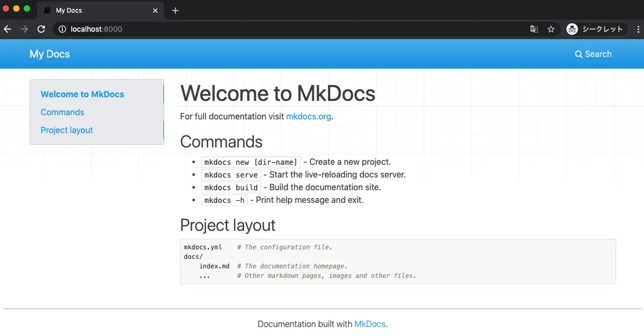Click the My Docs site title

tap(50, 54)
